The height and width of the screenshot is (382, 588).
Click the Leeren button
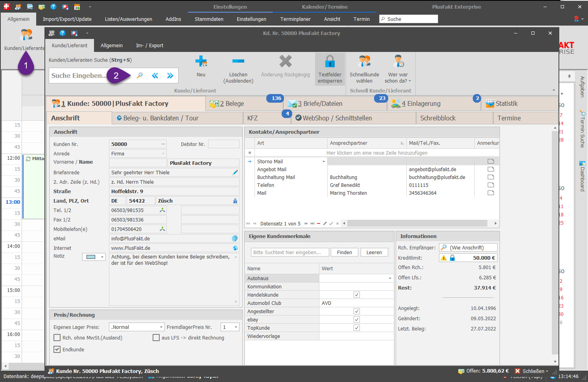pos(374,252)
